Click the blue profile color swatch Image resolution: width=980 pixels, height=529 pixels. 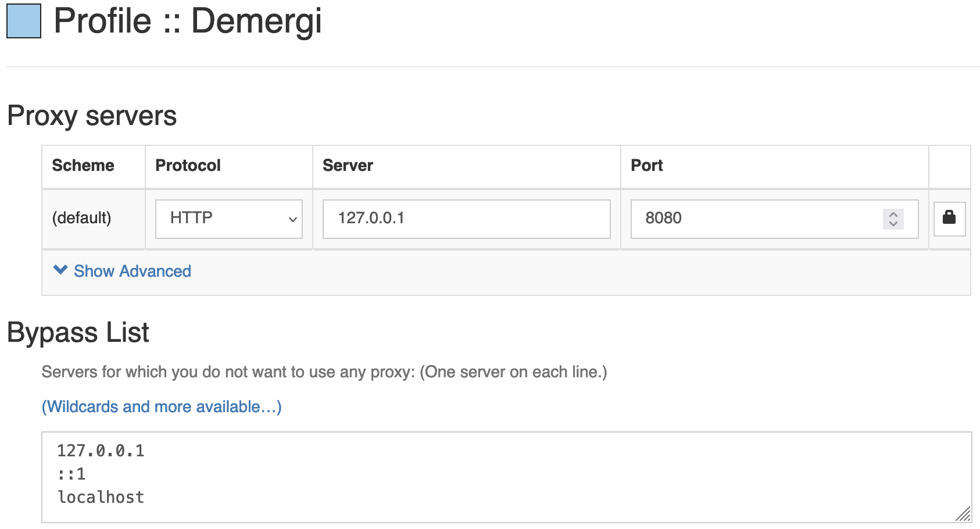[24, 21]
